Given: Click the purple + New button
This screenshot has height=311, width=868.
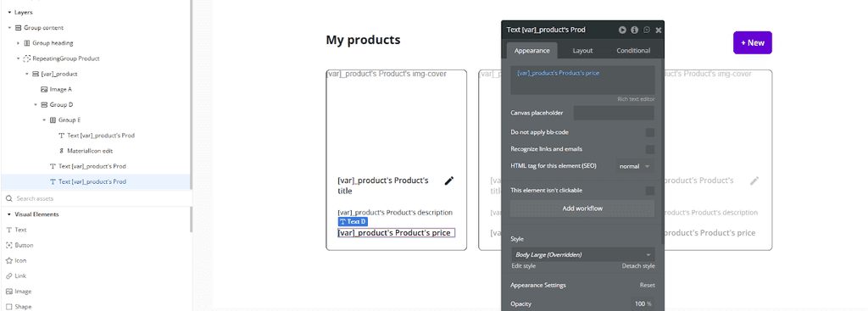Looking at the screenshot, I should coord(753,42).
